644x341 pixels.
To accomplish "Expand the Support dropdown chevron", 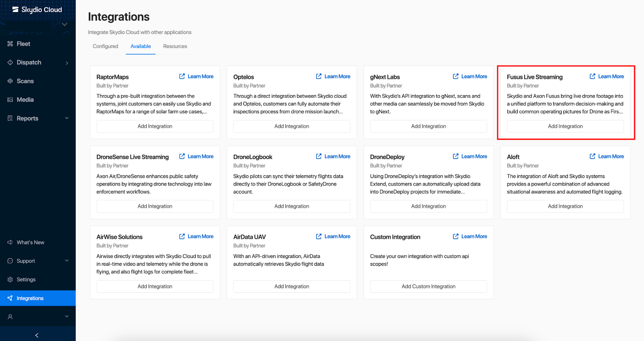I will click(67, 261).
